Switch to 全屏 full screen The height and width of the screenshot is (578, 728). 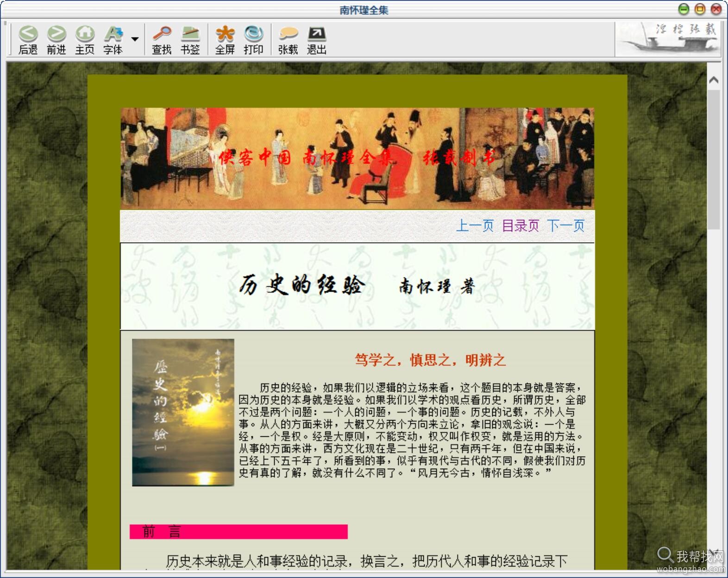225,40
